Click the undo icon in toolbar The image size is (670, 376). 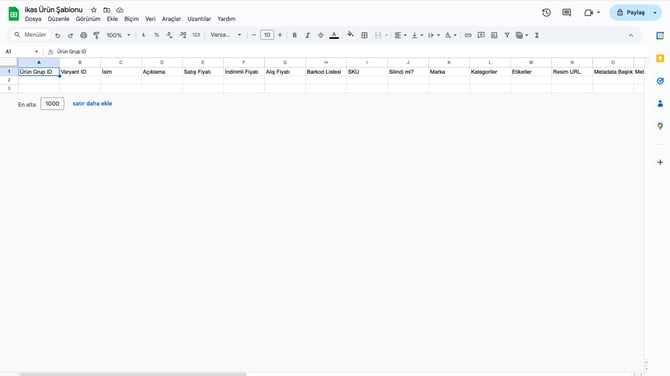pos(57,35)
